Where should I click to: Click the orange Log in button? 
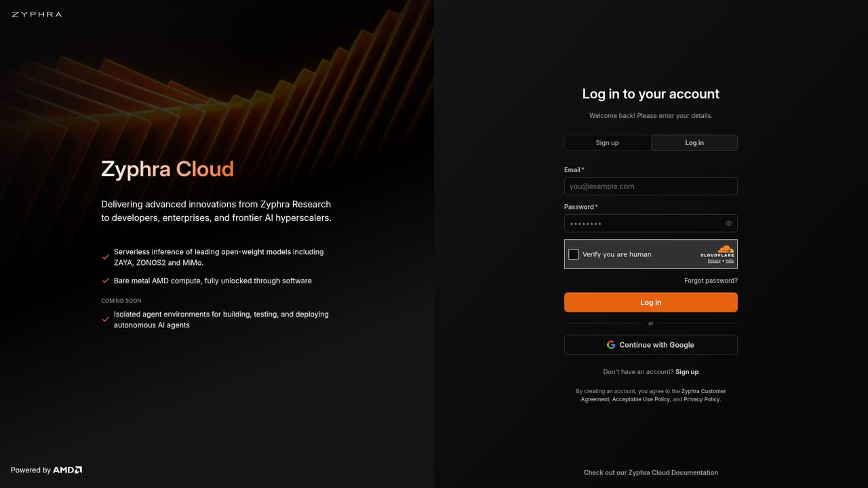pyautogui.click(x=651, y=302)
